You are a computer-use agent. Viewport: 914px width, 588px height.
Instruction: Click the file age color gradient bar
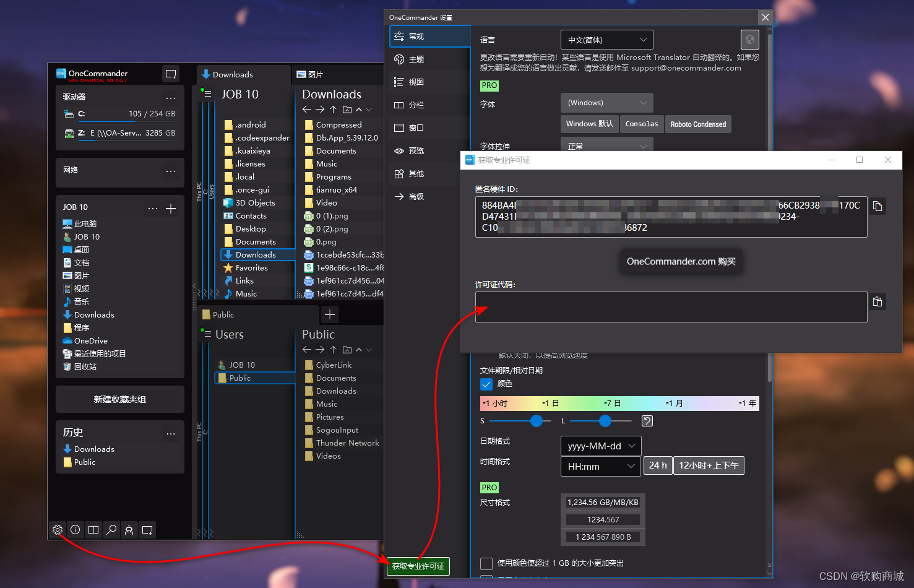tap(619, 404)
